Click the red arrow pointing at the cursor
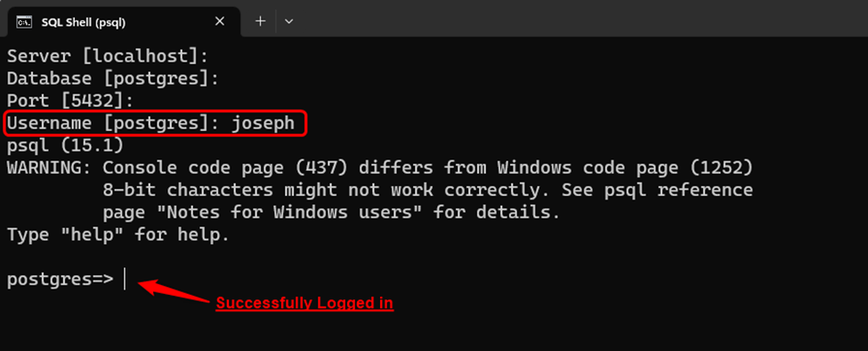The width and height of the screenshot is (868, 351). pyautogui.click(x=174, y=291)
